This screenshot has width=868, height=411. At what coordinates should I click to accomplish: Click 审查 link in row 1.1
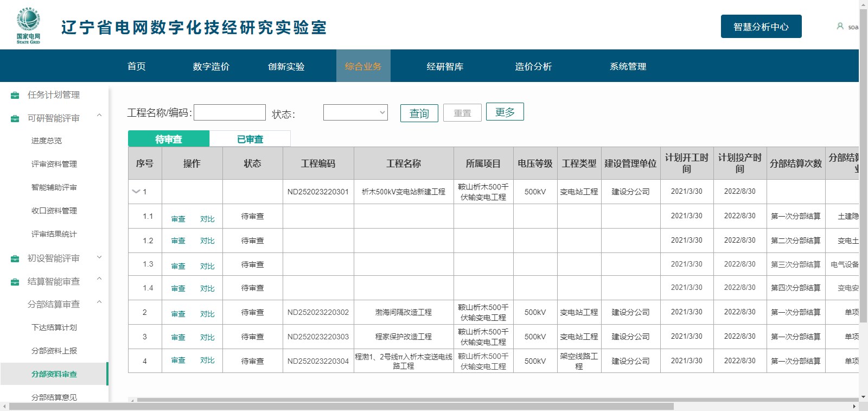click(x=178, y=219)
